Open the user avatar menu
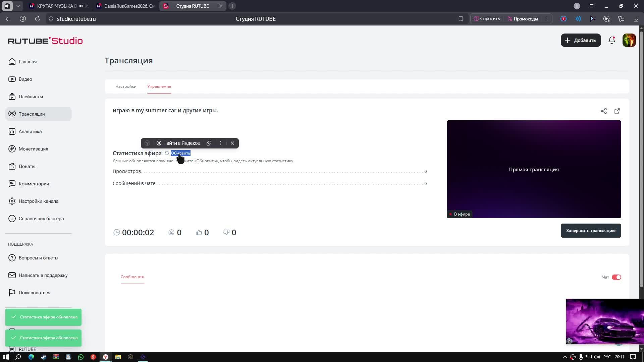Screen dimensions: 644x362 (629, 40)
